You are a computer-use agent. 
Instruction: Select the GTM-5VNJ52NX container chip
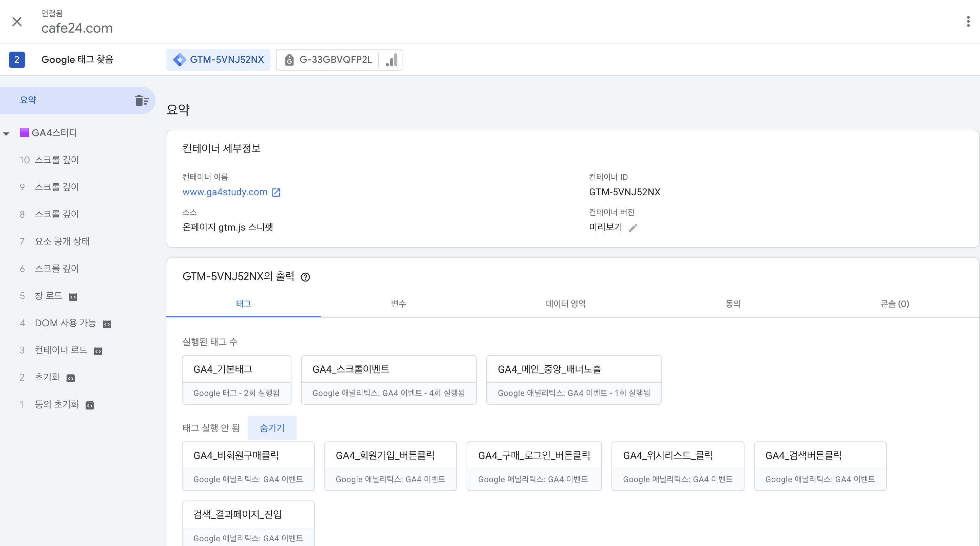coord(219,60)
